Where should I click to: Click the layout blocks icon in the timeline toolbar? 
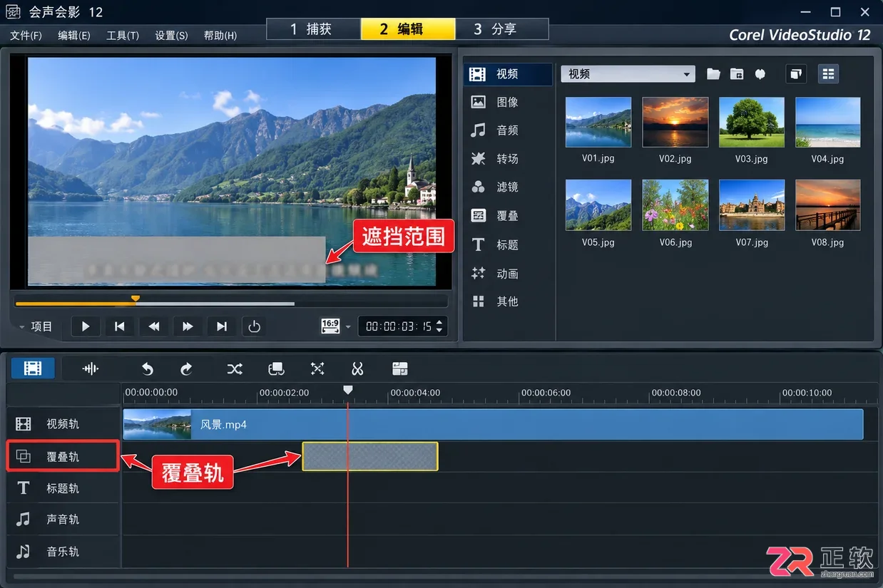[x=399, y=368]
